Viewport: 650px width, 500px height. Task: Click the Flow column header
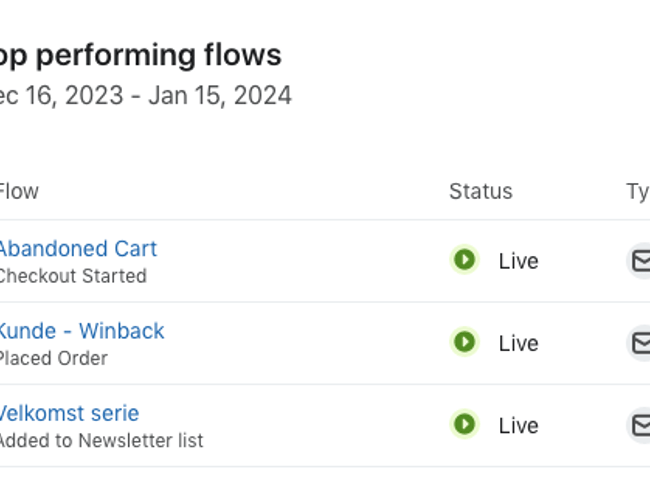tap(18, 192)
